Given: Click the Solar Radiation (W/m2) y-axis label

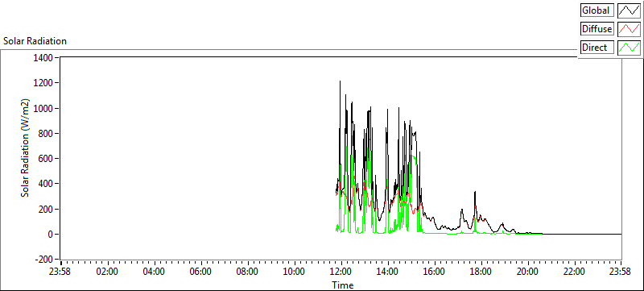Looking at the screenshot, I should (26, 148).
